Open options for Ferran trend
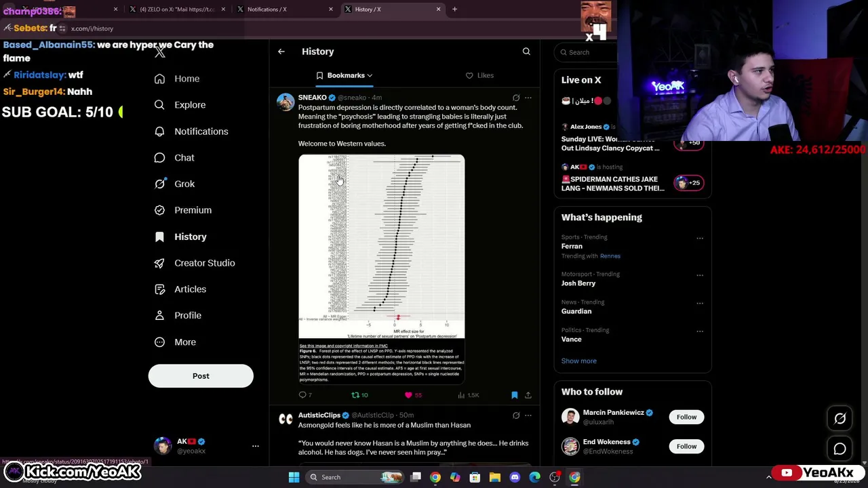Screen dimensions: 868x488 click(x=700, y=238)
